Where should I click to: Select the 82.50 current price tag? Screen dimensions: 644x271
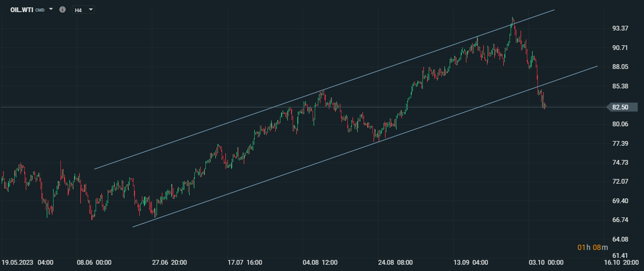[622, 107]
